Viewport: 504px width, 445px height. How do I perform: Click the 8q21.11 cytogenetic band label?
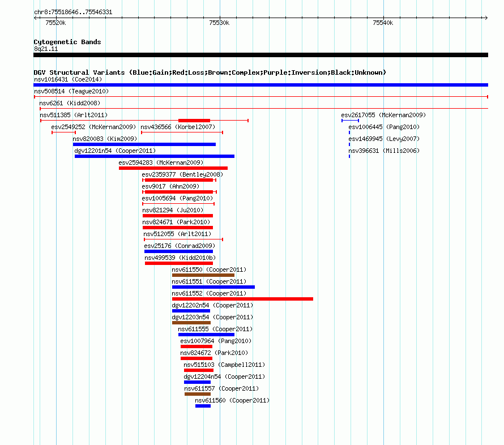pos(46,49)
